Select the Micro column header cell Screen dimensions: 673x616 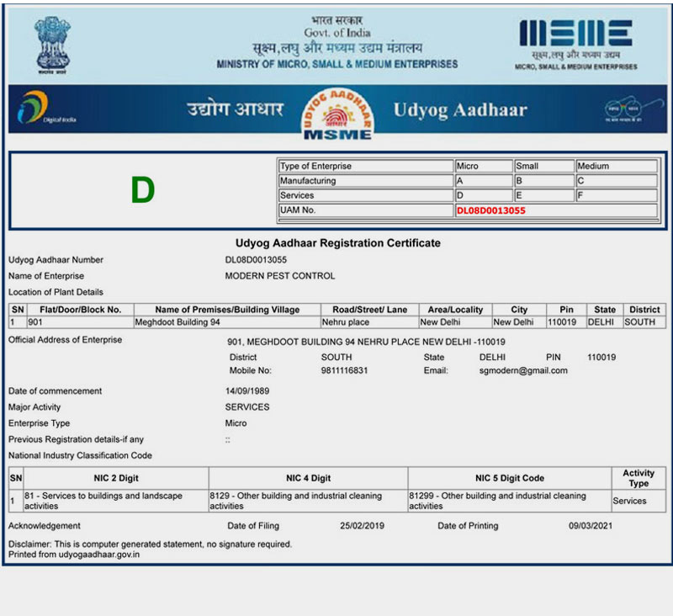tap(483, 167)
